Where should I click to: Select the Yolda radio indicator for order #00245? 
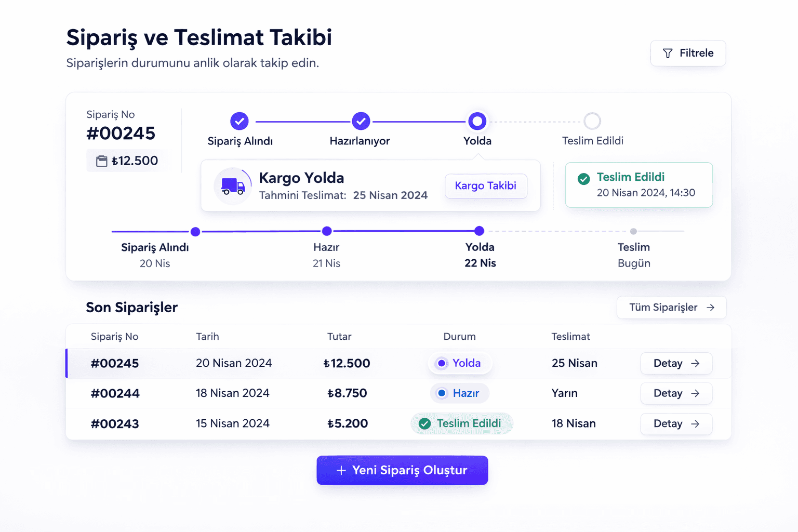(442, 363)
